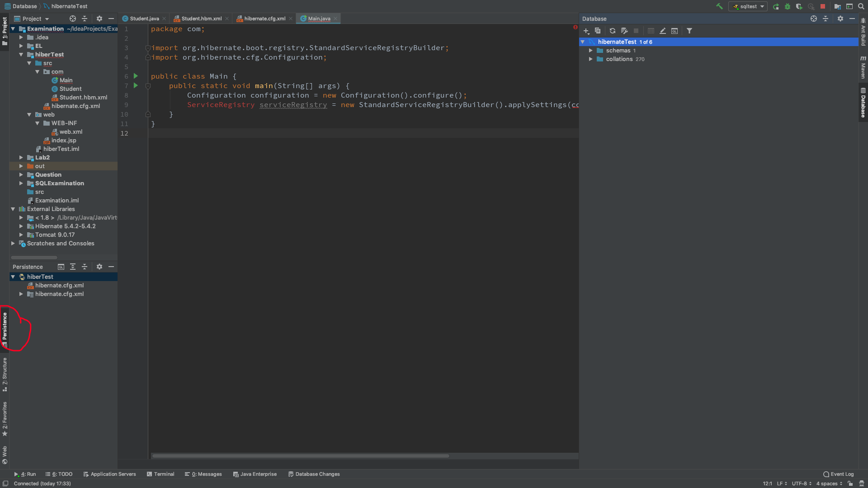Open the Terminal tool window button
Screen dimensions: 868x488
point(160,474)
